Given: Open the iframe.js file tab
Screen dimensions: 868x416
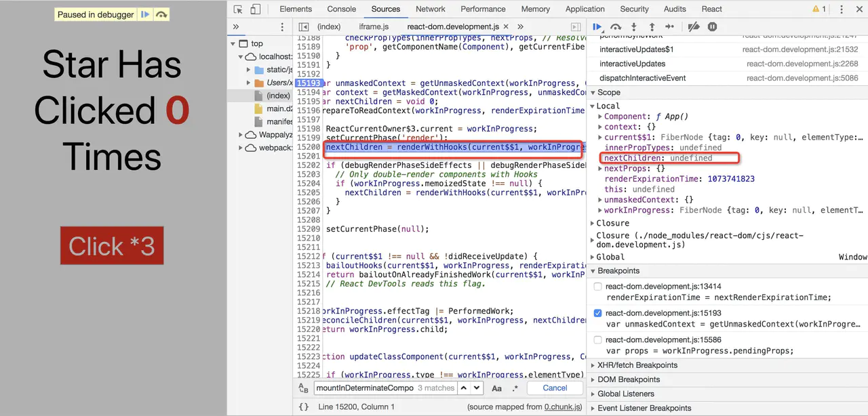Looking at the screenshot, I should (374, 27).
